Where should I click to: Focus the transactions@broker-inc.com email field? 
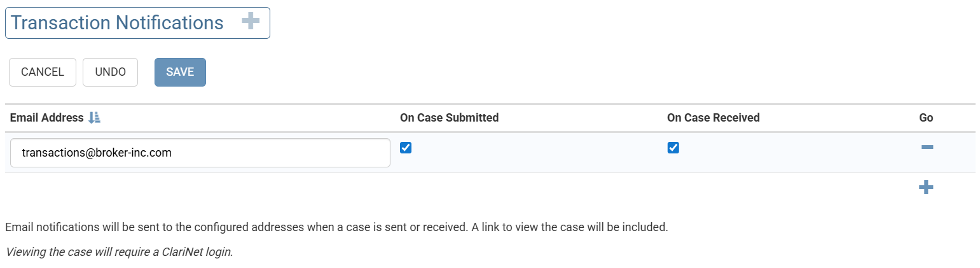[x=200, y=153]
